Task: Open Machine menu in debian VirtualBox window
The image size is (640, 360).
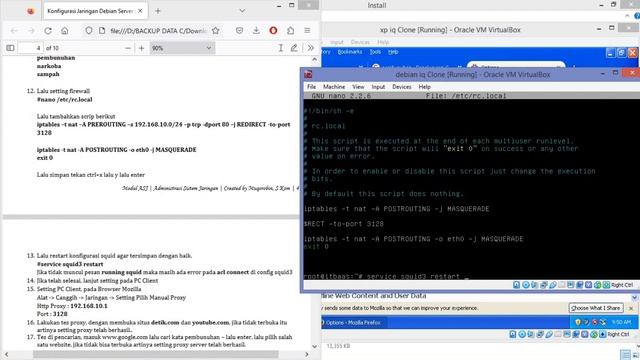Action: pyautogui.click(x=334, y=87)
